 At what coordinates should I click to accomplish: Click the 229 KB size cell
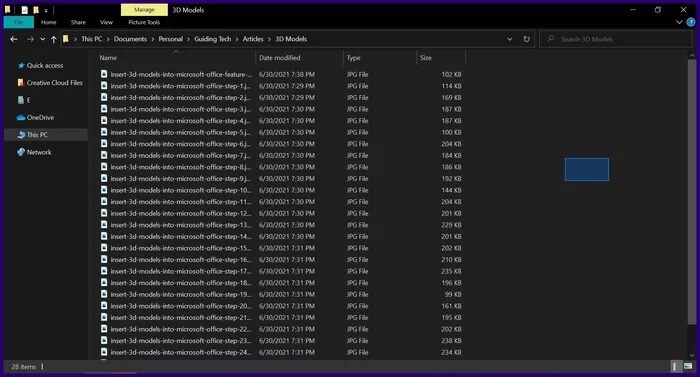point(451,225)
